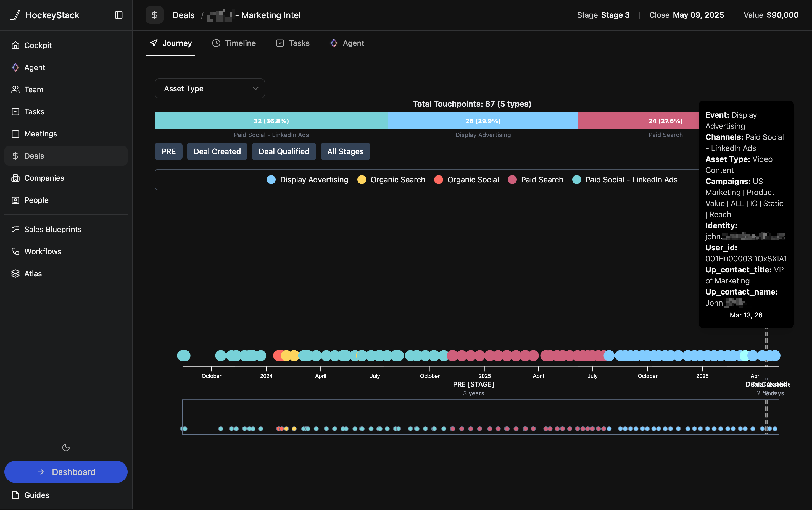Click the Stage 3 value in header
Viewport: 812px width, 510px height.
pyautogui.click(x=615, y=15)
